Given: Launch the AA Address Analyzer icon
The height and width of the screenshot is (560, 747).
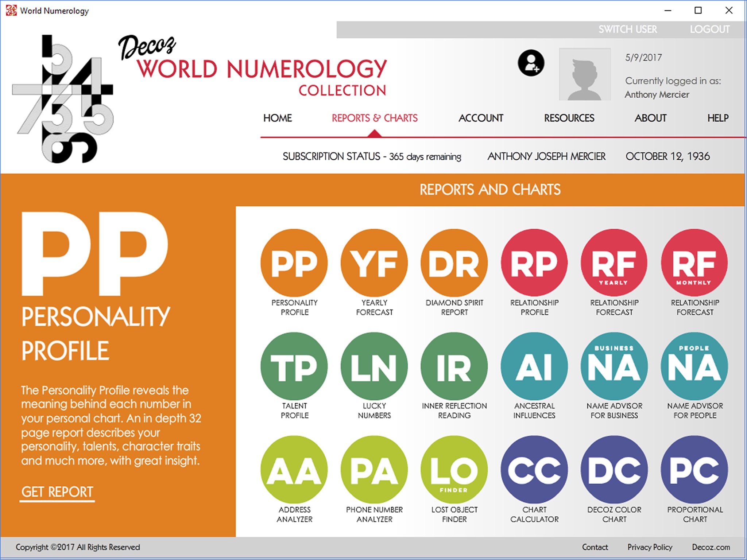Looking at the screenshot, I should 294,470.
